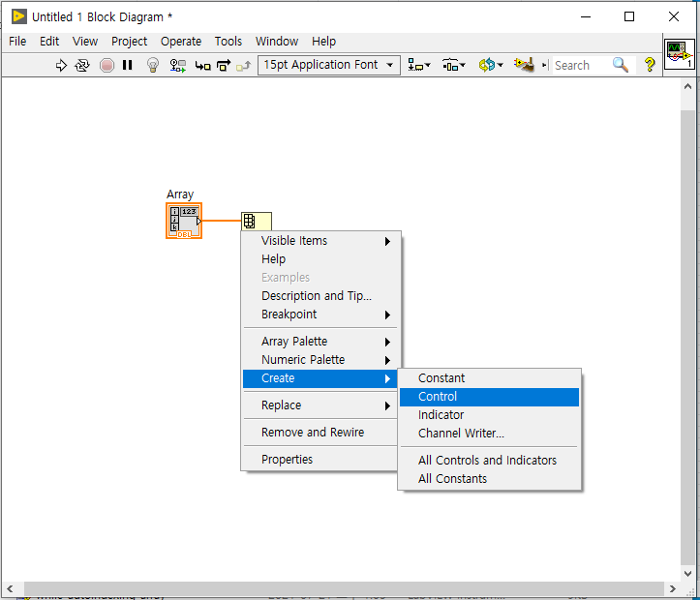Minimize the Block Diagram window
This screenshot has height=600, width=700.
tap(586, 17)
